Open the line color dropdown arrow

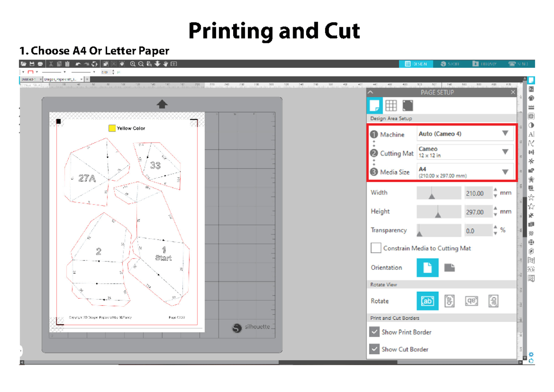pyautogui.click(x=36, y=72)
